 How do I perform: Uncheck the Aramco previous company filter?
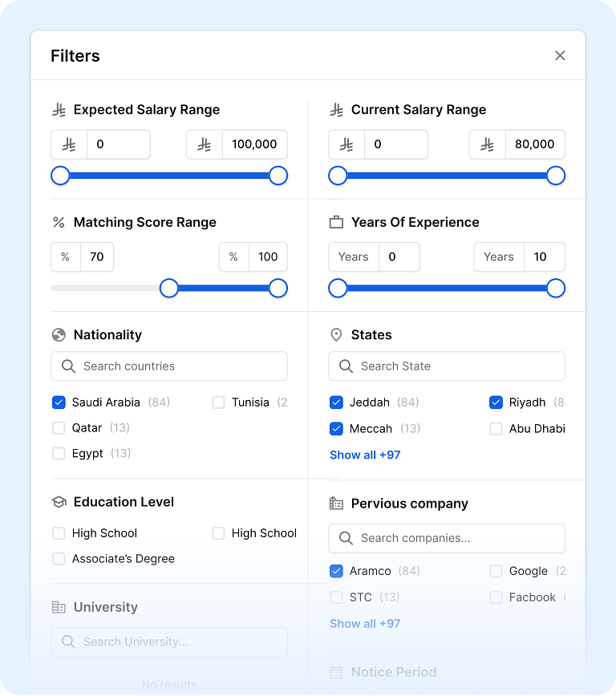pyautogui.click(x=336, y=570)
